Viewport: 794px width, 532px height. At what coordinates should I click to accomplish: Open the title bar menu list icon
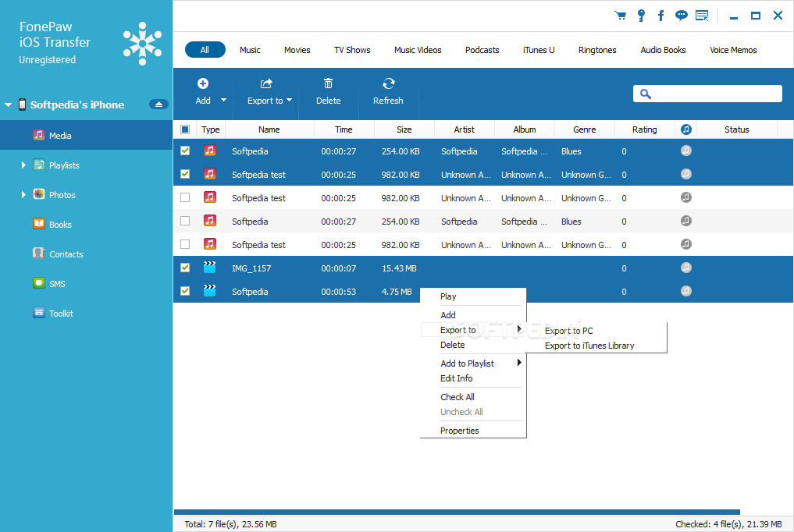[702, 16]
